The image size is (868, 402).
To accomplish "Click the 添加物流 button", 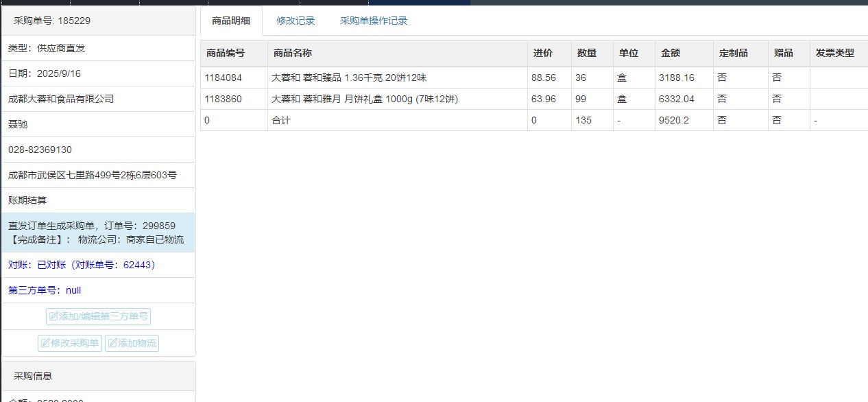I will [132, 343].
